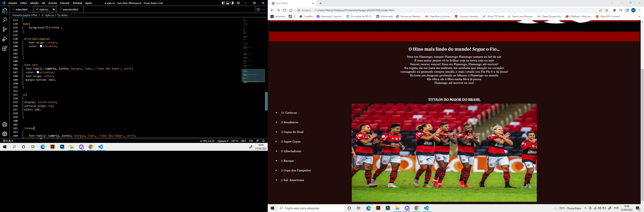Viewport: 644px width, 212px height.
Task: Switch to the style.css editor tab
Action: point(45,9)
